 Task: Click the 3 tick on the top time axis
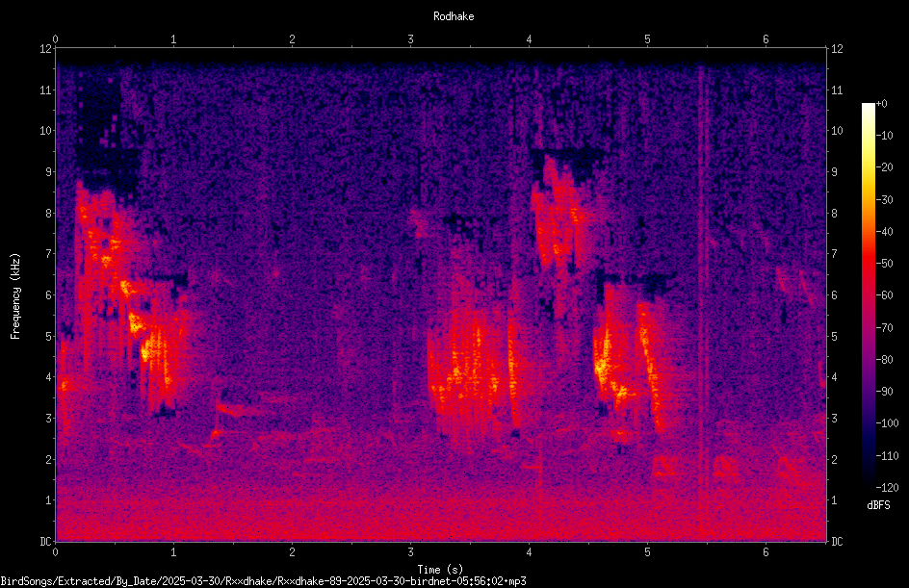pyautogui.click(x=410, y=39)
